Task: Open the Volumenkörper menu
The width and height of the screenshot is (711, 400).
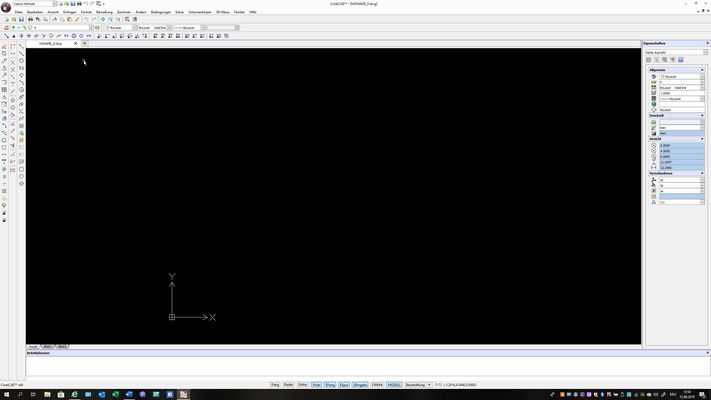Action: point(200,12)
